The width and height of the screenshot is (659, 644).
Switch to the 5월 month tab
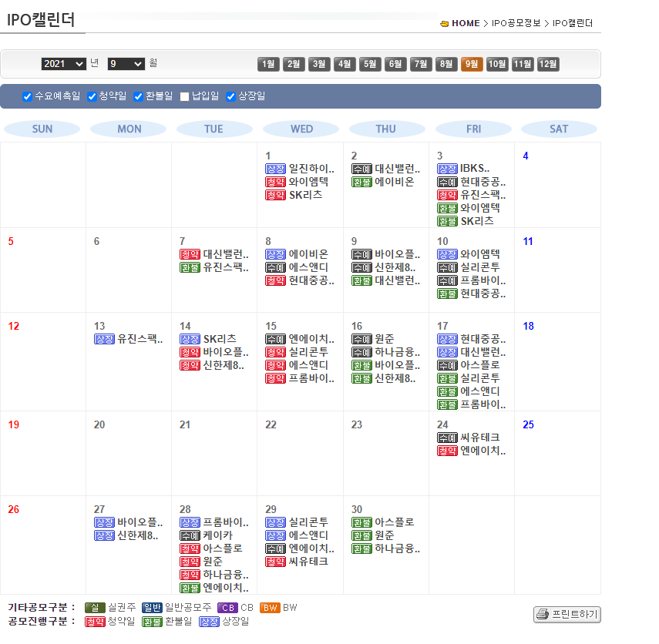click(x=370, y=64)
